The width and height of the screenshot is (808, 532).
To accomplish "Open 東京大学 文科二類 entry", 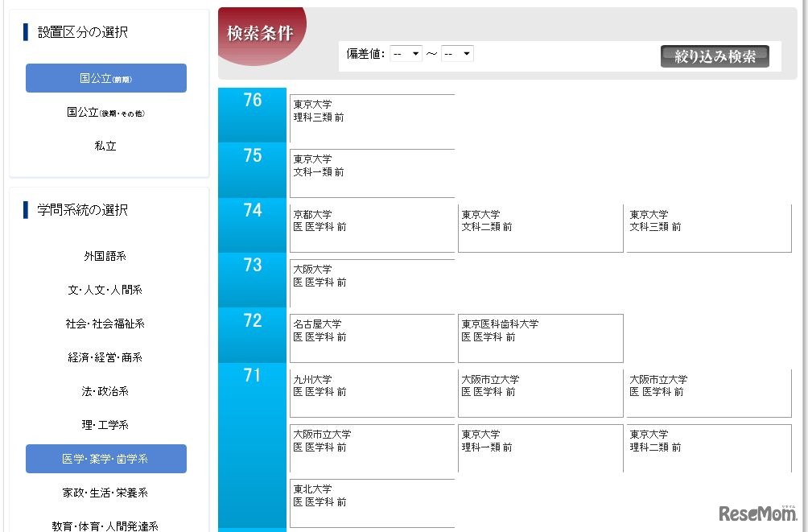I will point(541,229).
